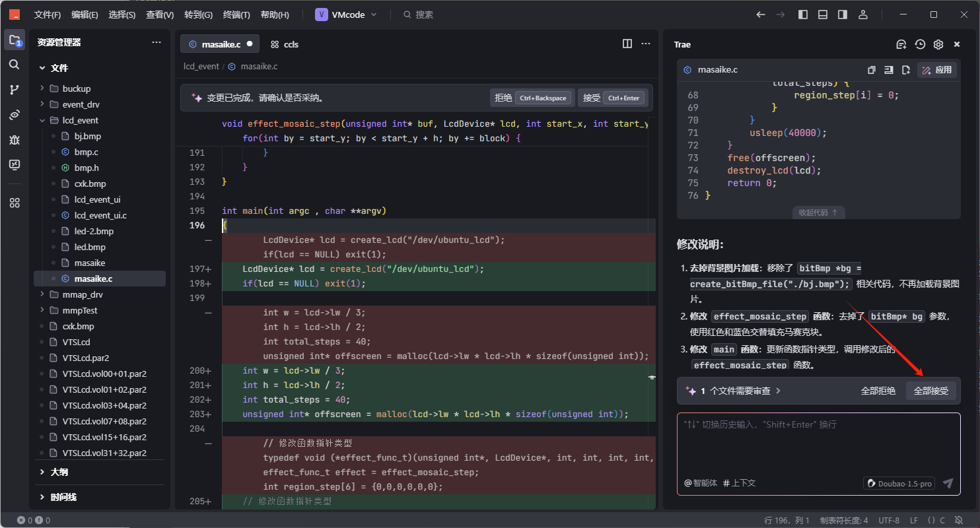The image size is (980, 528).
Task: Click UTF-8 encoding in status bar
Action: tap(889, 520)
